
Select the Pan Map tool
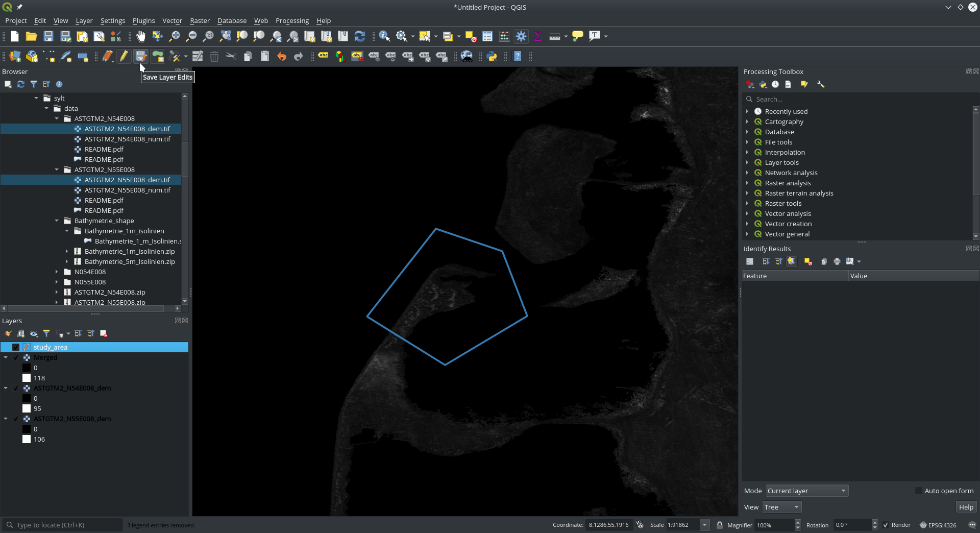click(x=140, y=36)
